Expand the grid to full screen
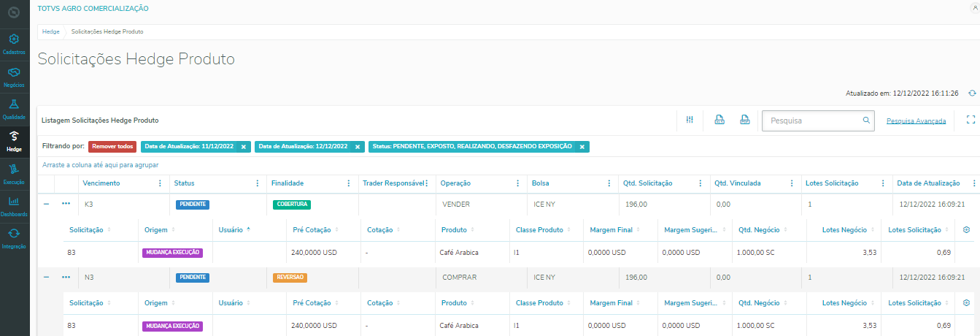Image resolution: width=980 pixels, height=336 pixels. tap(971, 119)
